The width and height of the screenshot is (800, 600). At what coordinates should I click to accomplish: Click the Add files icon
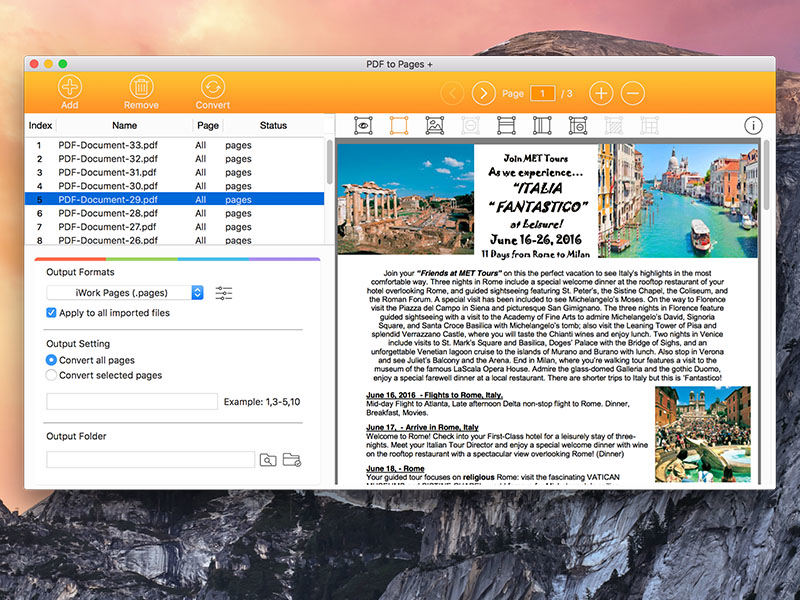click(70, 87)
